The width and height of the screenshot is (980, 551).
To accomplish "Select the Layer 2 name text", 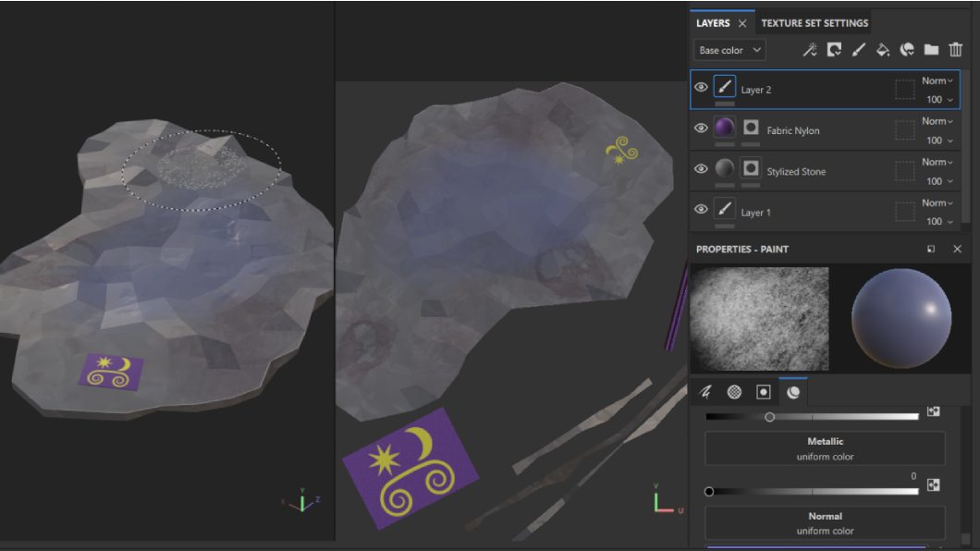I will (755, 90).
